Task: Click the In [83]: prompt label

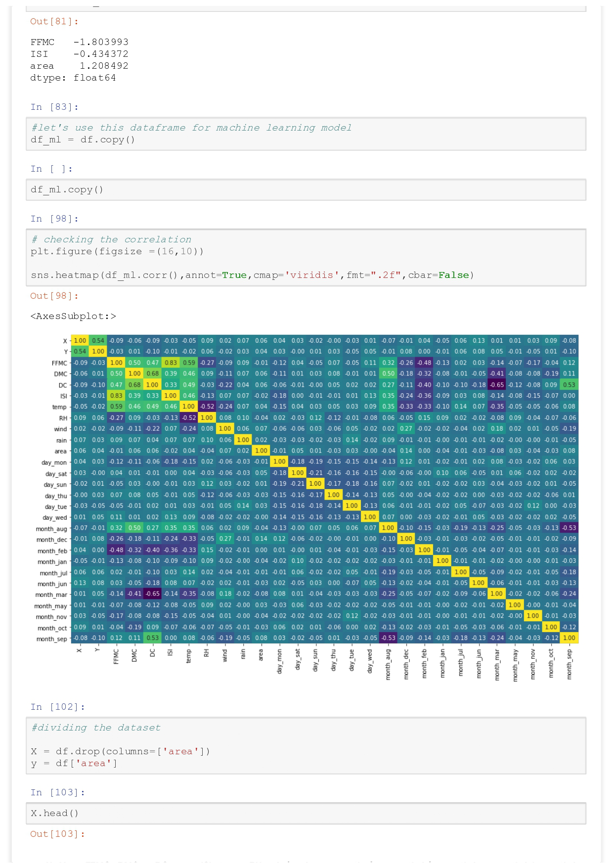Action: point(54,107)
